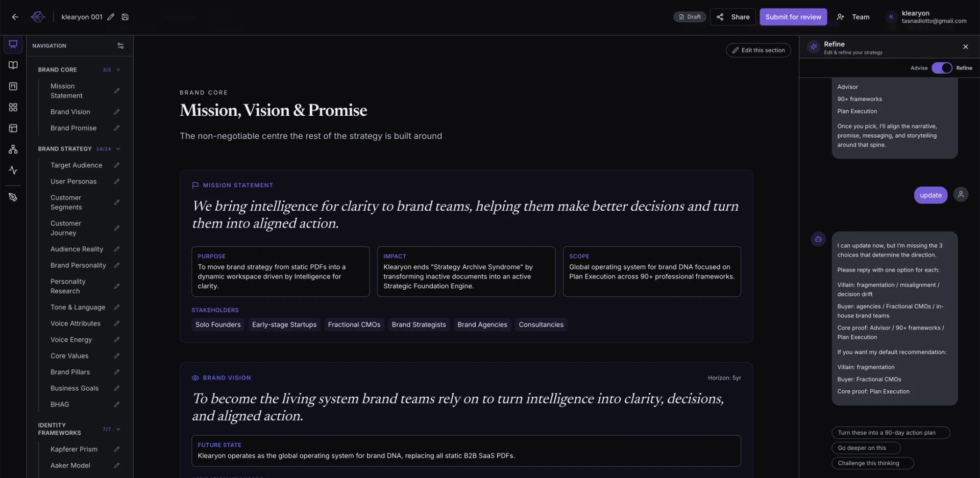Screen dimensions: 980x478
Task: Click the Brand Strategists tag
Action: pyautogui.click(x=419, y=324)
